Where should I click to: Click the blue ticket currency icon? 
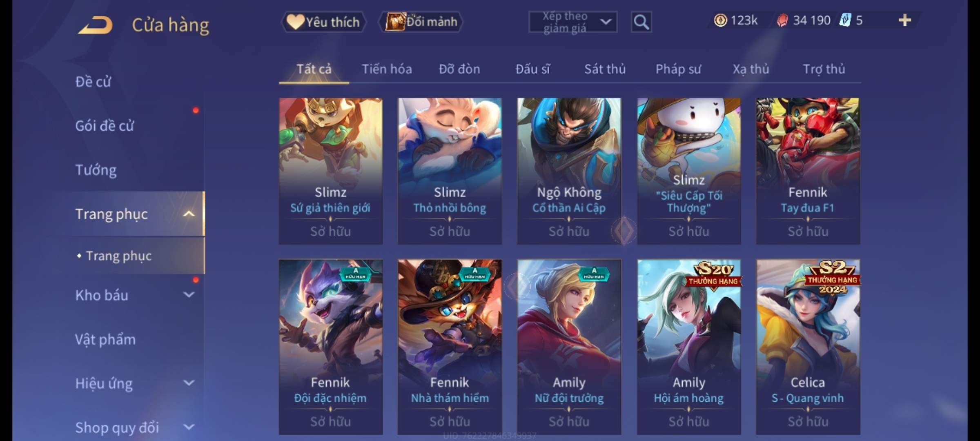tap(845, 20)
